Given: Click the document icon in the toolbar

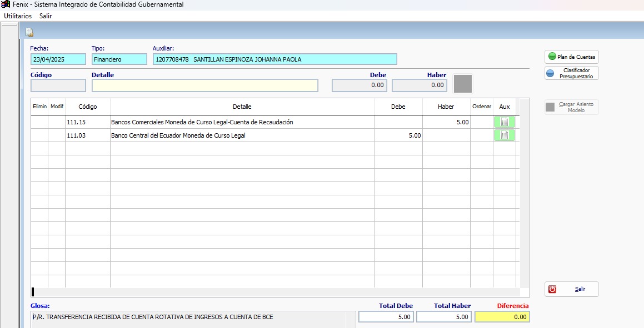Looking at the screenshot, I should tap(29, 32).
